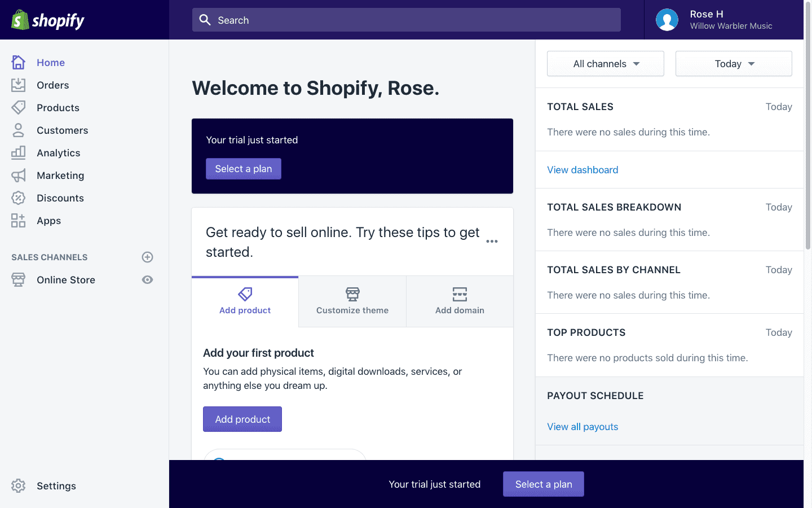Focus the Search input field
This screenshot has height=508, width=812.
407,20
